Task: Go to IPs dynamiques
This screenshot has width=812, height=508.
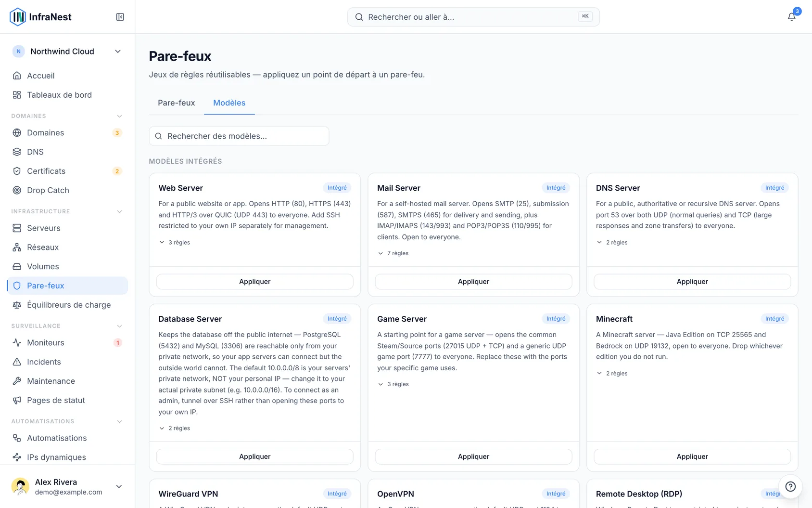Action: point(67,457)
